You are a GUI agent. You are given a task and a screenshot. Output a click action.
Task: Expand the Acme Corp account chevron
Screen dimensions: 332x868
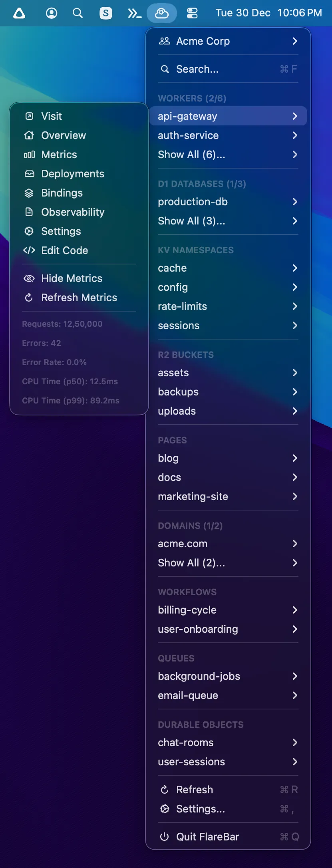coord(295,41)
